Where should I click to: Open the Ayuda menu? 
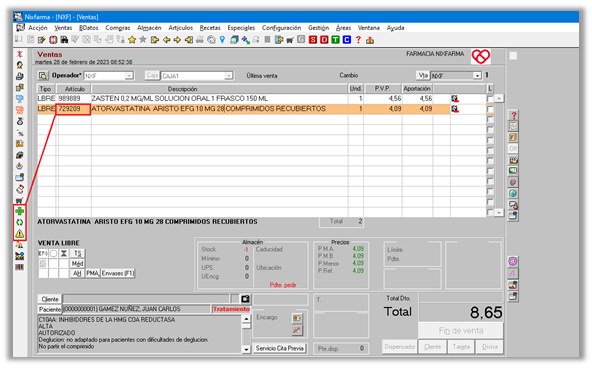395,28
